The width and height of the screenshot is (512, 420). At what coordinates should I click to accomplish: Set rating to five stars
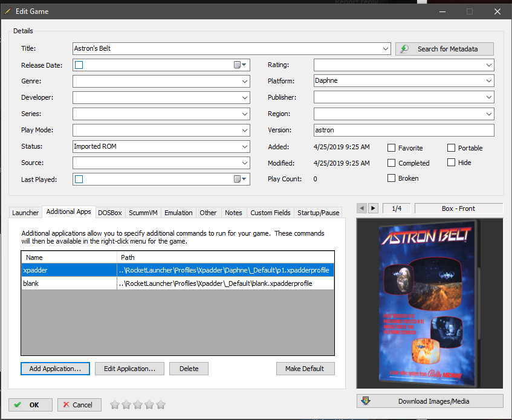click(x=161, y=405)
